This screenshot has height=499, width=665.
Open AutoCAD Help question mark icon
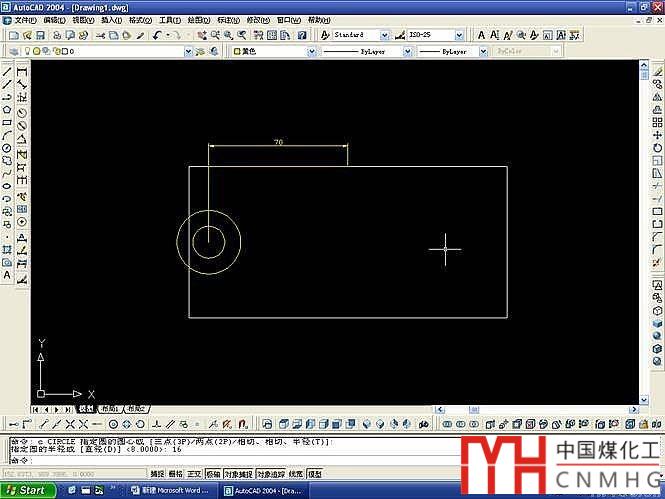point(302,35)
